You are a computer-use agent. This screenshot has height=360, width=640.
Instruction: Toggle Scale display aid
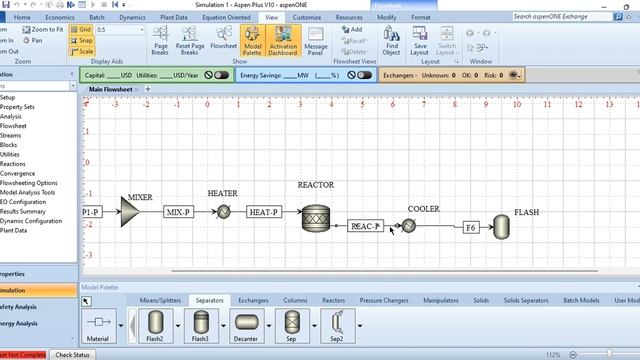tap(82, 51)
